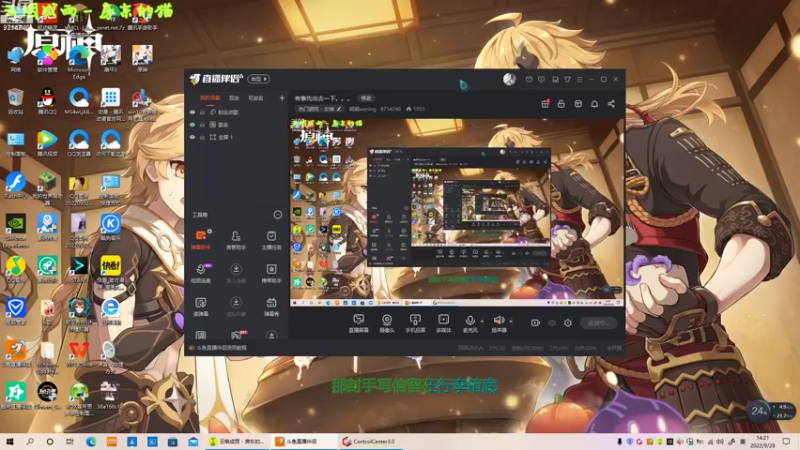Add 多媒体 multimedia source

pos(443,323)
